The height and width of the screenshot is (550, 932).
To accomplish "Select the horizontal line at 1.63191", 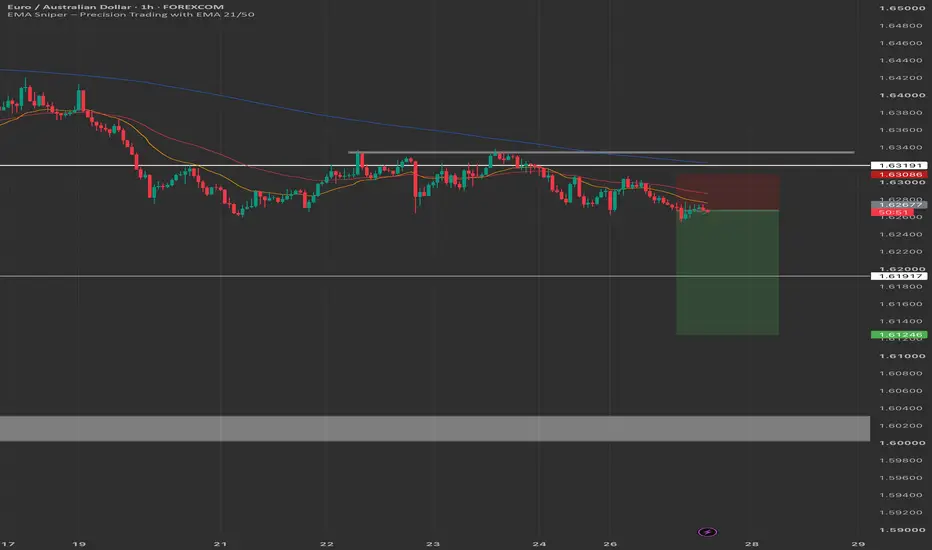I will pos(435,165).
